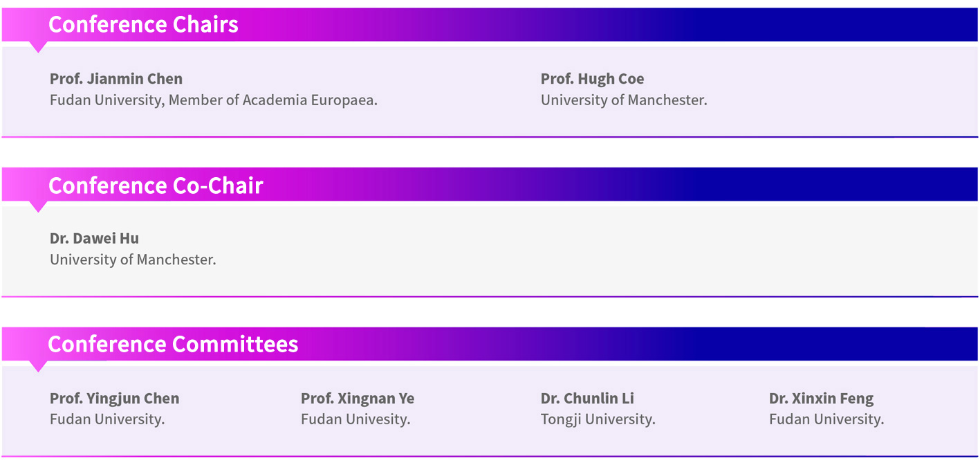The height and width of the screenshot is (463, 980).
Task: Click pointer notch below Conference Committees header
Action: coord(39,366)
